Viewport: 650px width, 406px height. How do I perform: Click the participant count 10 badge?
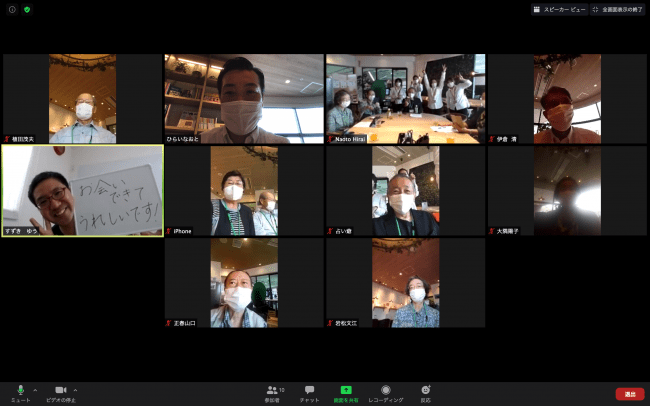(x=282, y=390)
